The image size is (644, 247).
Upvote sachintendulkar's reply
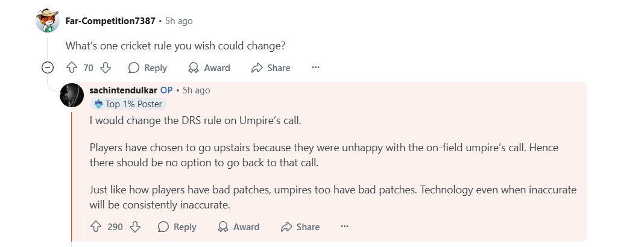click(95, 227)
